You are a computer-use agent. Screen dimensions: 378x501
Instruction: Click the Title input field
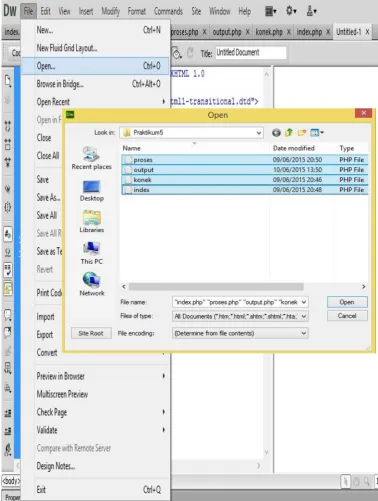point(251,53)
